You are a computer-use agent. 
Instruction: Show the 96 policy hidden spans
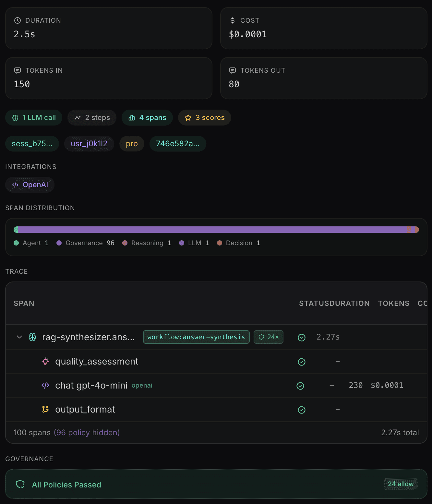(87, 433)
